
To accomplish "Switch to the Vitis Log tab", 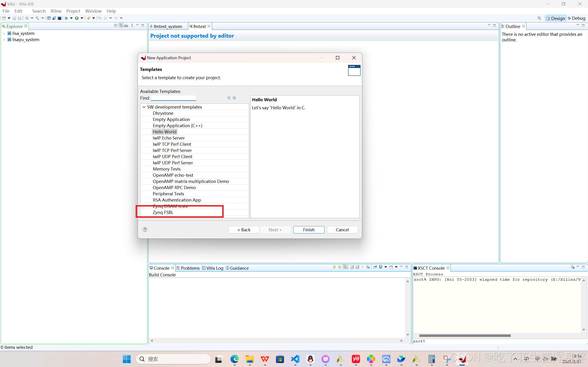I will 213,268.
